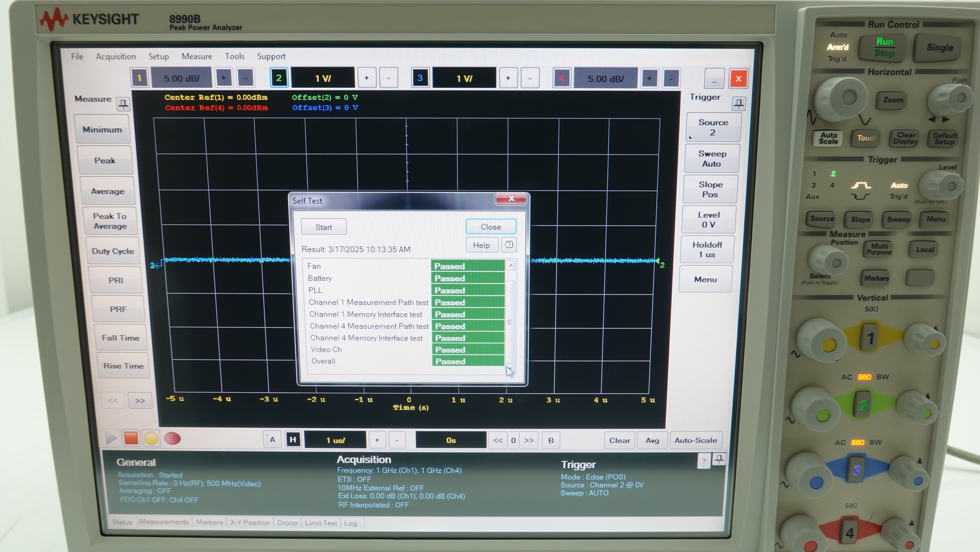Pin the Trigger panel

coord(739,103)
